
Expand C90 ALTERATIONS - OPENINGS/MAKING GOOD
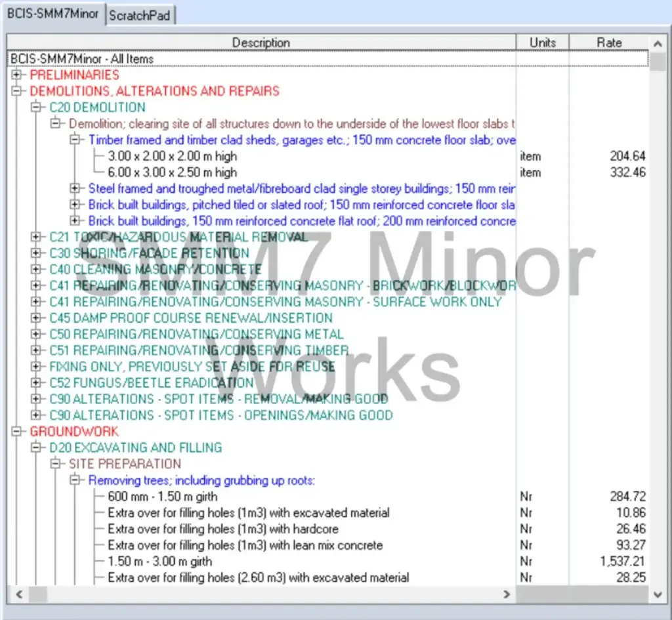coord(36,415)
